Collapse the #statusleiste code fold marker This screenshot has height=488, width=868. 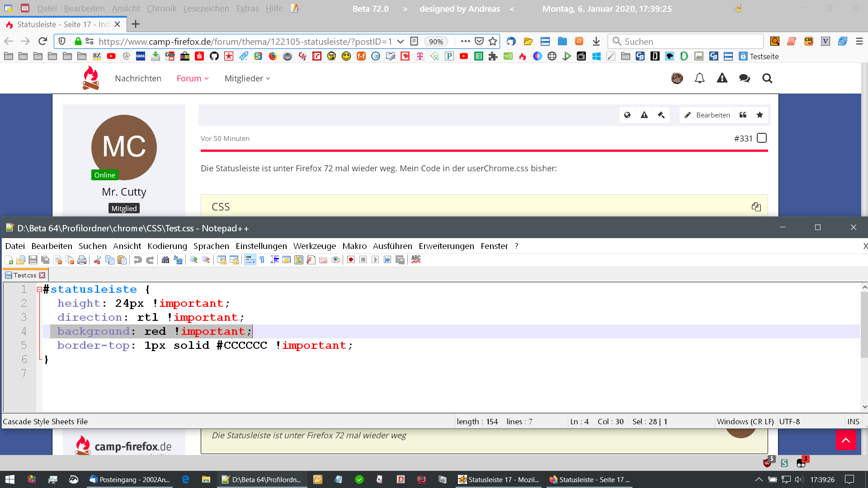[40, 290]
